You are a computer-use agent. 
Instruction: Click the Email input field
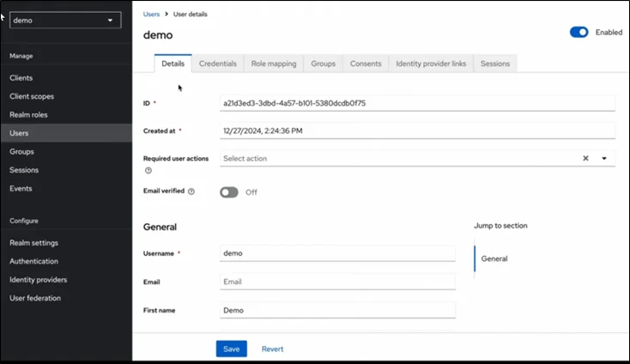[x=337, y=281]
